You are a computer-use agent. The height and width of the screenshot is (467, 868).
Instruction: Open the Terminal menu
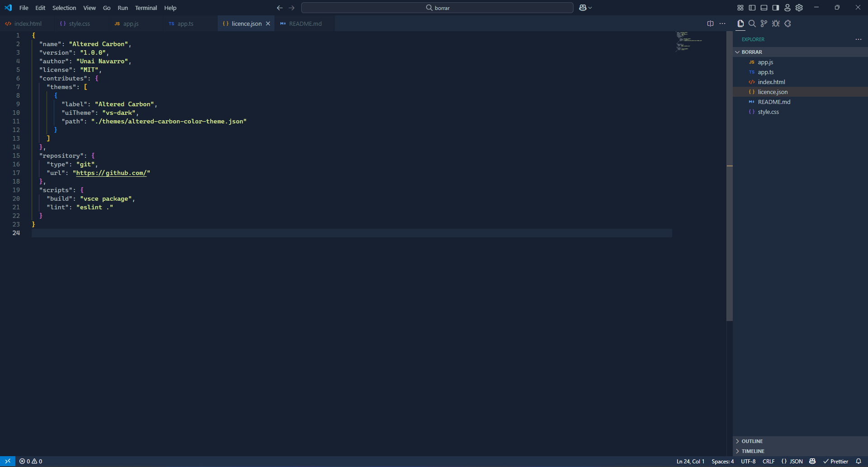pyautogui.click(x=146, y=8)
